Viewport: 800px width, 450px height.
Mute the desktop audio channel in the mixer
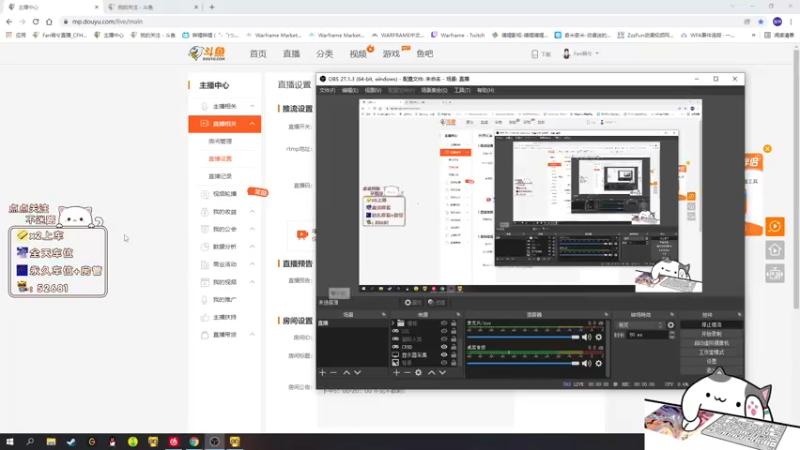(x=587, y=363)
